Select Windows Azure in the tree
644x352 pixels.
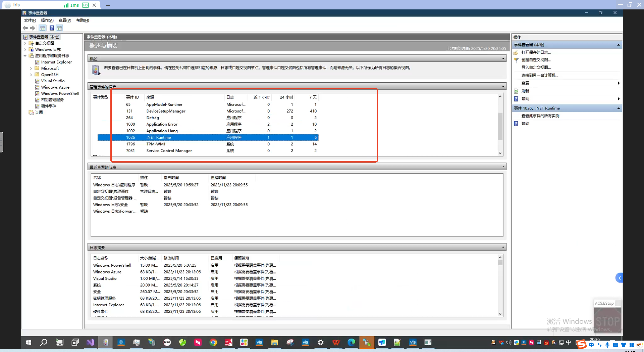[x=55, y=87]
